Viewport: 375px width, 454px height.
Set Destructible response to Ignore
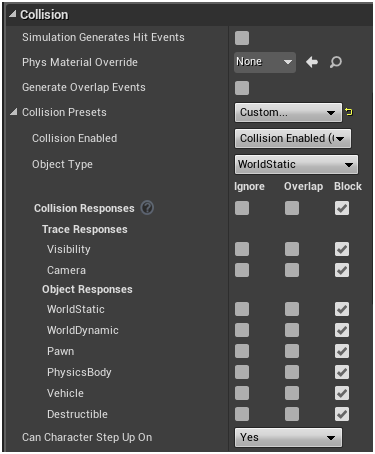(242, 414)
